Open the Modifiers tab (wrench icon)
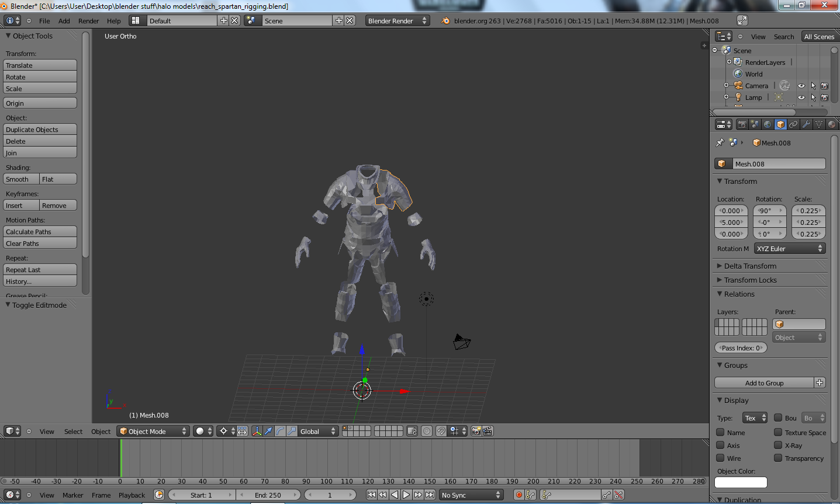 tap(806, 124)
